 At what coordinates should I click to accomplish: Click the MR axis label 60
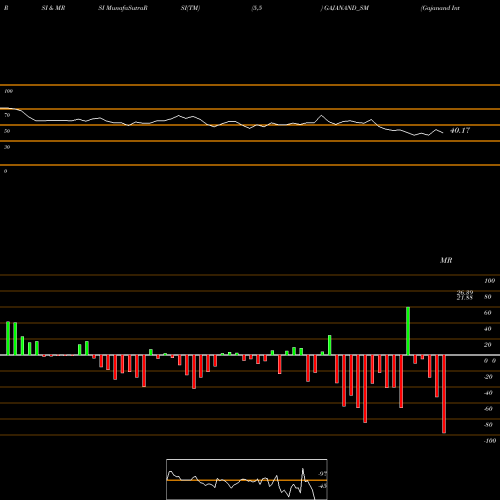488,313
